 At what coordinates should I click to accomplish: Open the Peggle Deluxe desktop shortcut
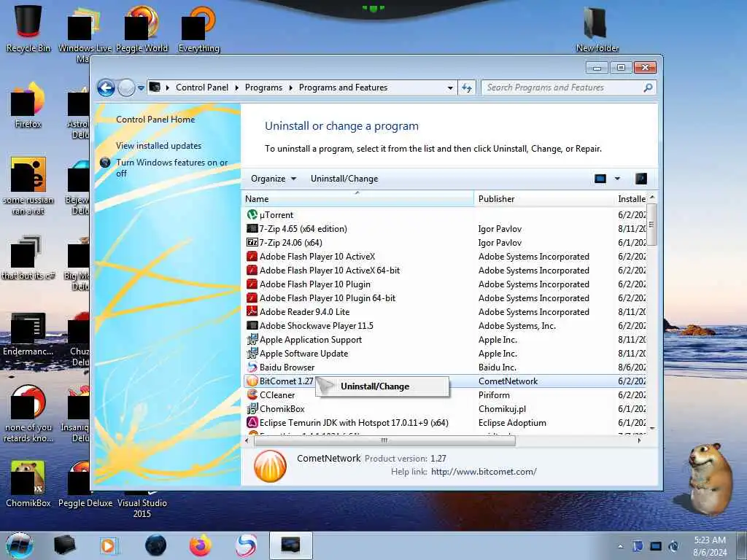[x=85, y=485]
